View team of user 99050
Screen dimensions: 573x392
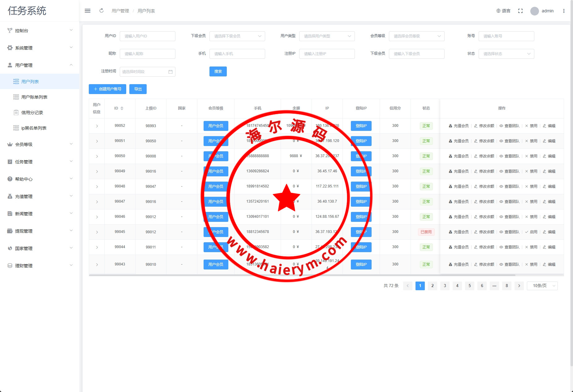point(509,156)
